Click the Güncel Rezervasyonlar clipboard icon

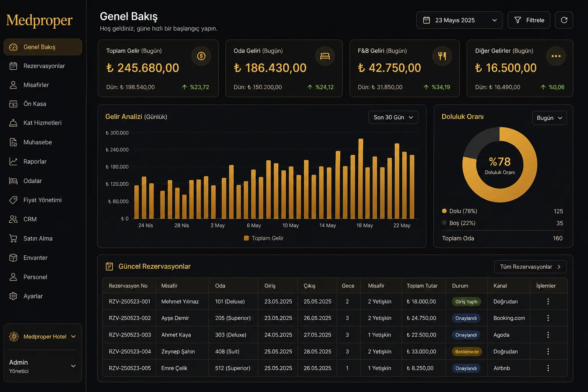(109, 266)
